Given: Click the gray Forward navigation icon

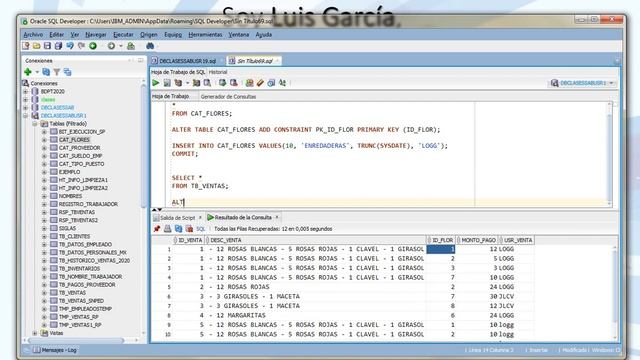Looking at the screenshot, I should coord(111,46).
